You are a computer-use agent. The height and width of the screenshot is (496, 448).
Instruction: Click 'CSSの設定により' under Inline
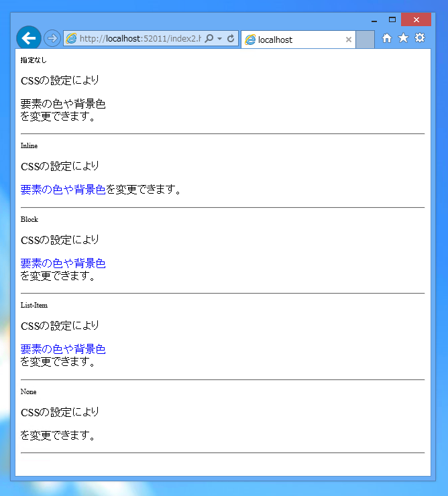point(60,166)
